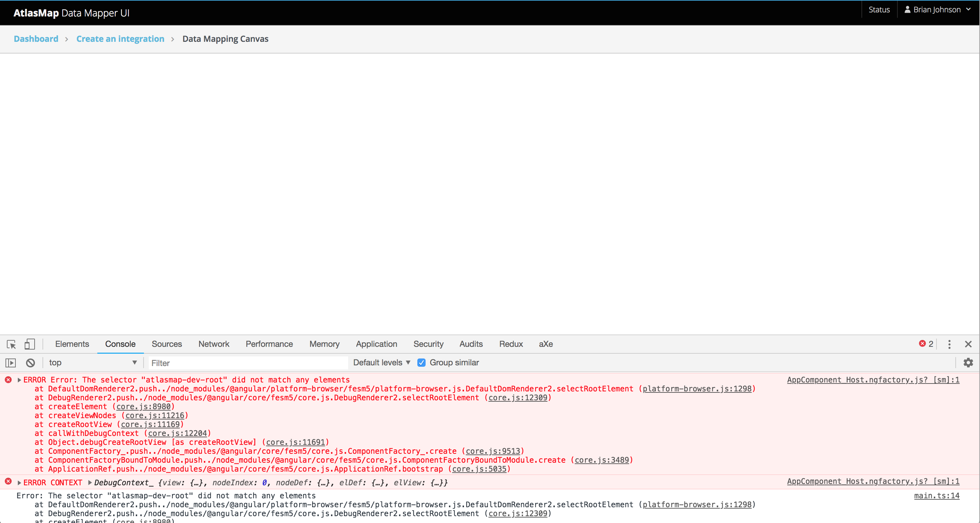
Task: Expand the DebugContext_ object details
Action: [x=90, y=483]
